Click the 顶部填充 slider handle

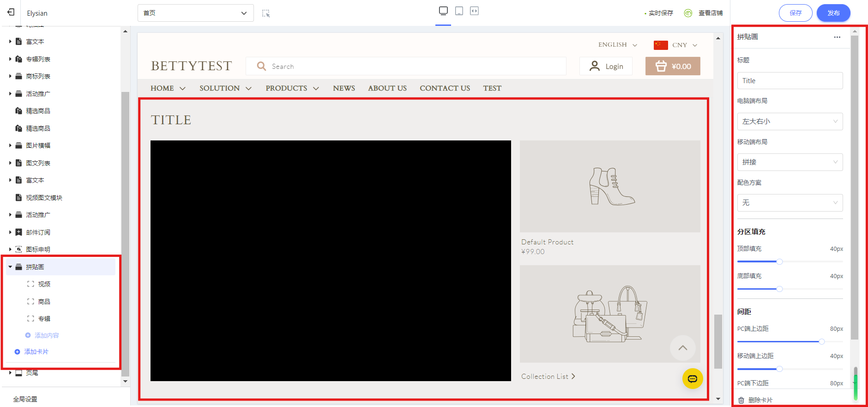click(779, 262)
